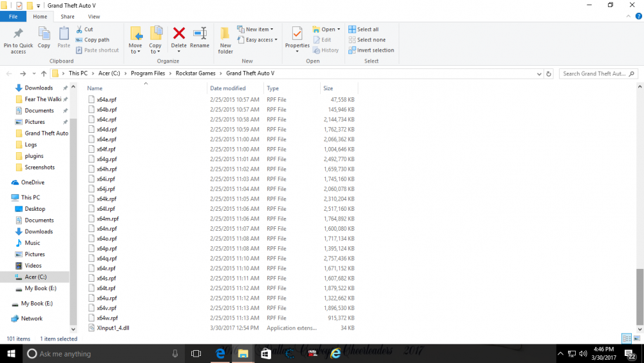Collapse the ribbon with the chevron
The image size is (644, 363).
629,17
